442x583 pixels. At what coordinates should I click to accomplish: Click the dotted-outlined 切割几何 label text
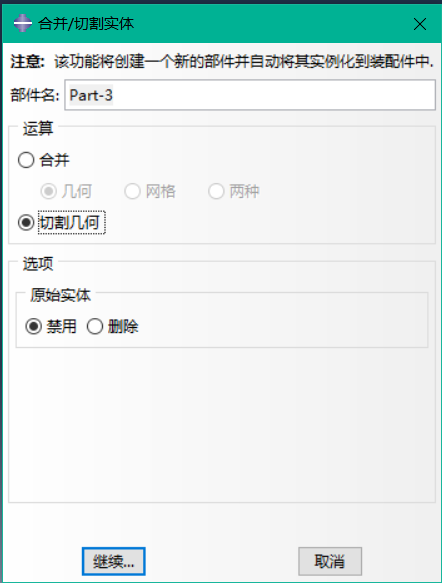coord(72,223)
